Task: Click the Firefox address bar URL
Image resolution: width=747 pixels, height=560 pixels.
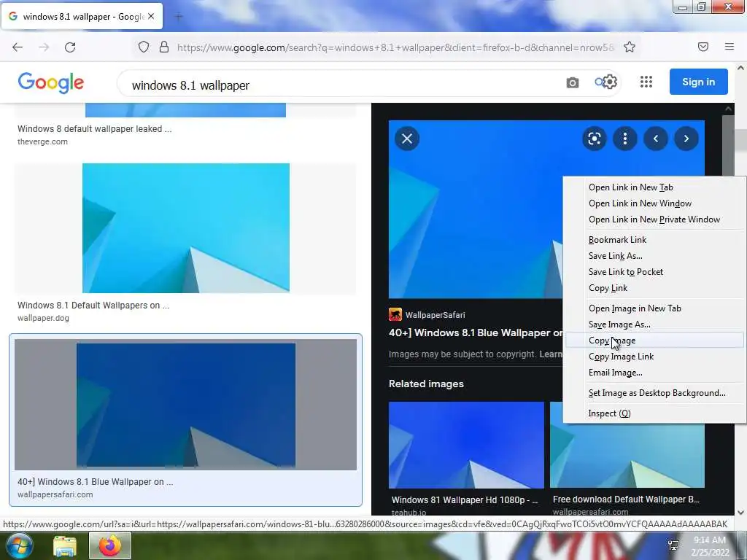Action: pyautogui.click(x=395, y=47)
